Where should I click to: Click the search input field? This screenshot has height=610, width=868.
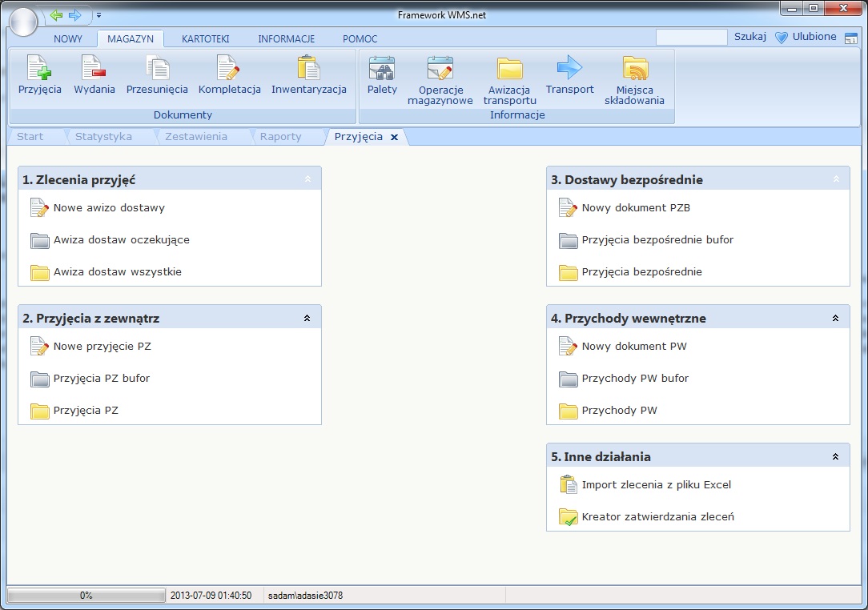691,37
